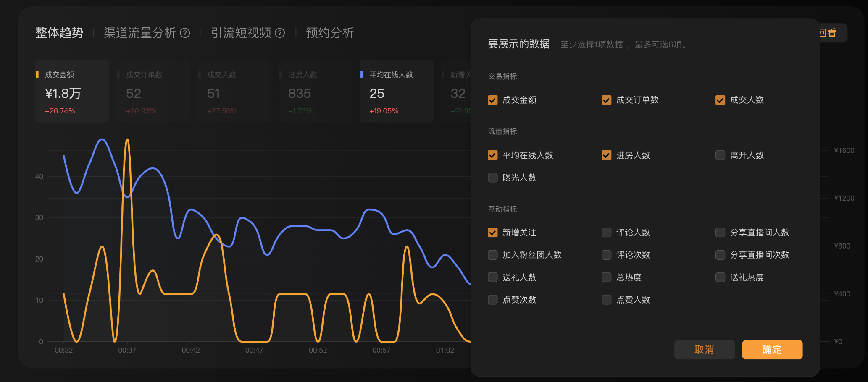Select the 点赞次数 checkbox

(x=493, y=300)
